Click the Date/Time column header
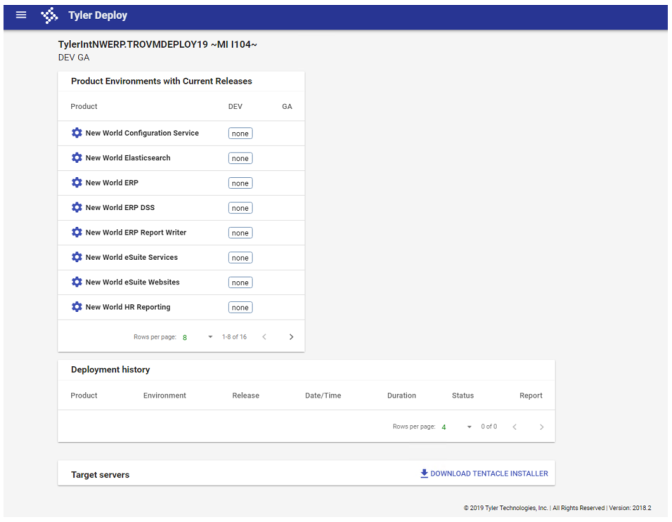The width and height of the screenshot is (672, 522). [x=323, y=396]
